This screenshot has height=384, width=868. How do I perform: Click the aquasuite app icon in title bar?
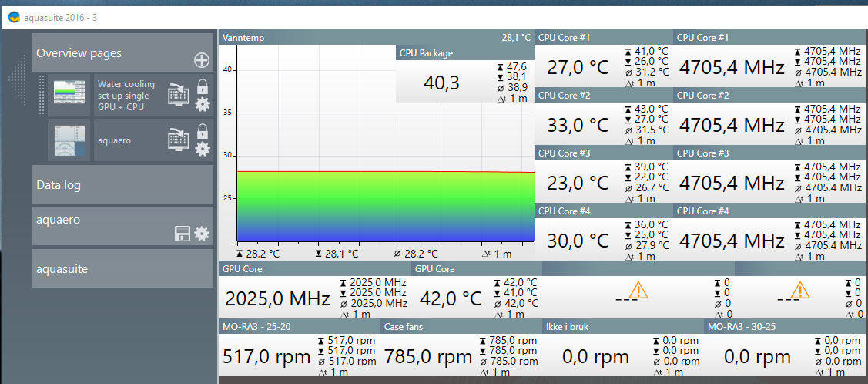15,18
